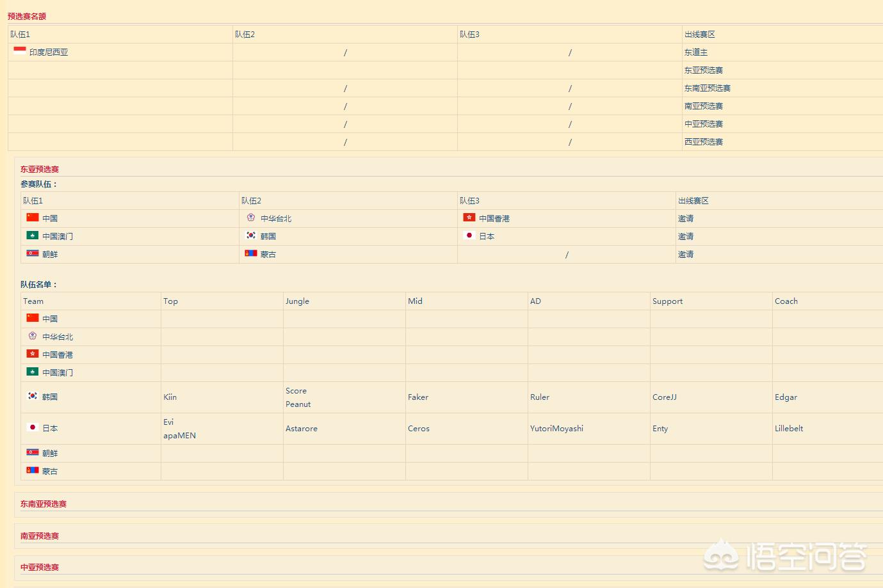Expand the 中亚预选赛 section
Image resolution: width=883 pixels, height=588 pixels.
(40, 568)
